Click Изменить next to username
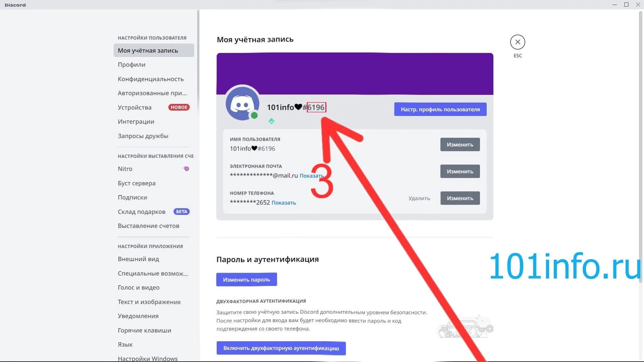 [460, 144]
